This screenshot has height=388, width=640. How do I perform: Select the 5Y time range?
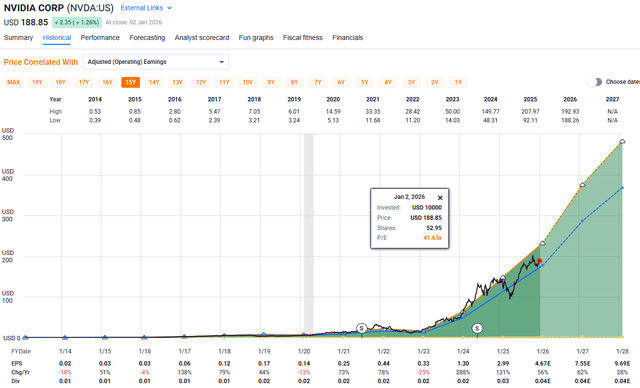point(364,82)
